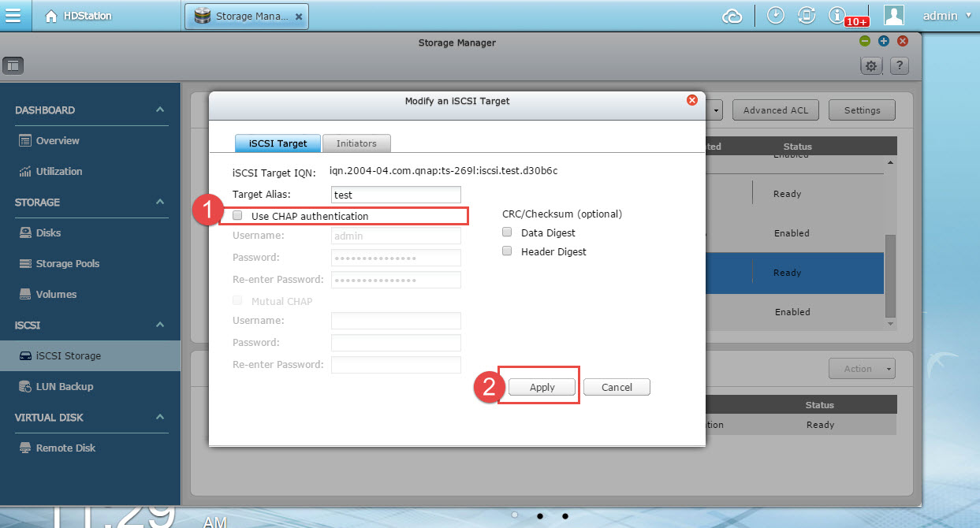Collapse the VIRTUAL DISK section
Screen dimensions: 980x528
pyautogui.click(x=160, y=418)
